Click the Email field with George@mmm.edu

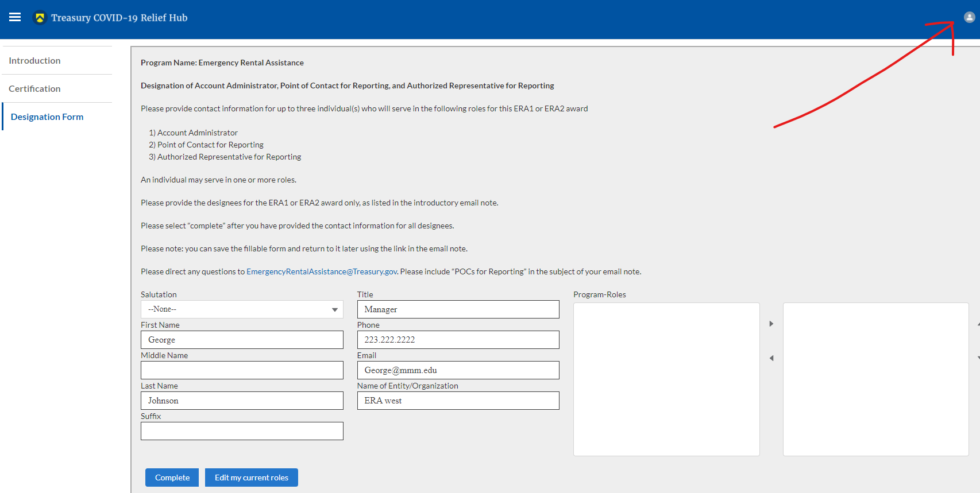(x=458, y=370)
